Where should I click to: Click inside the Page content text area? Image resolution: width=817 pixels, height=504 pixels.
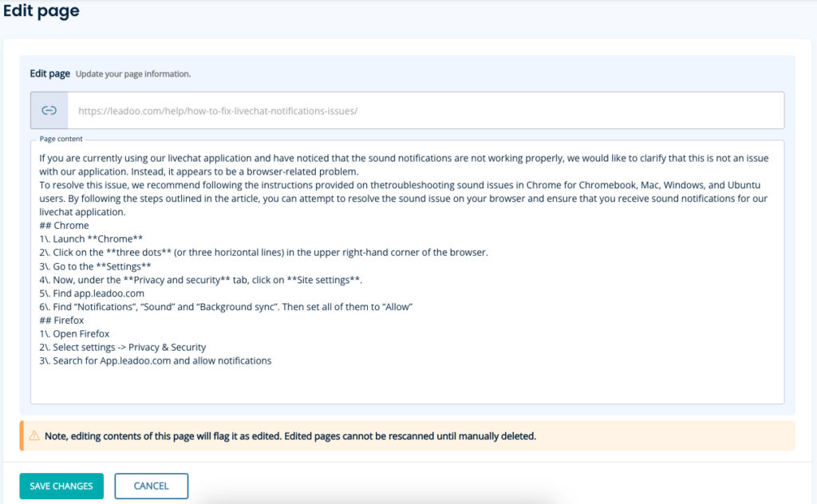408,272
